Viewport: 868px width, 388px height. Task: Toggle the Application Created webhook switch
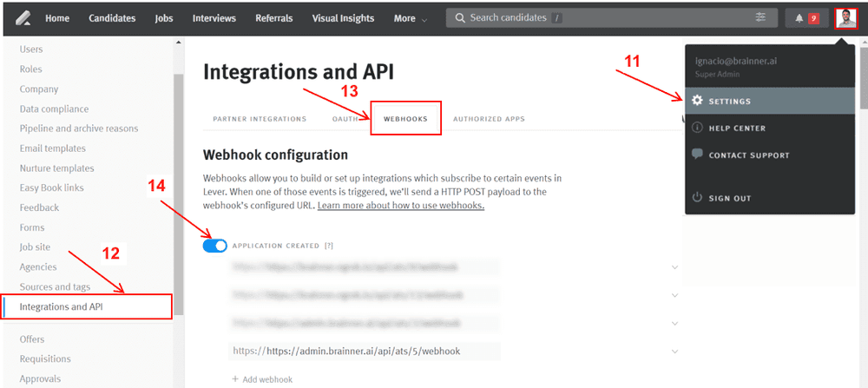(214, 246)
